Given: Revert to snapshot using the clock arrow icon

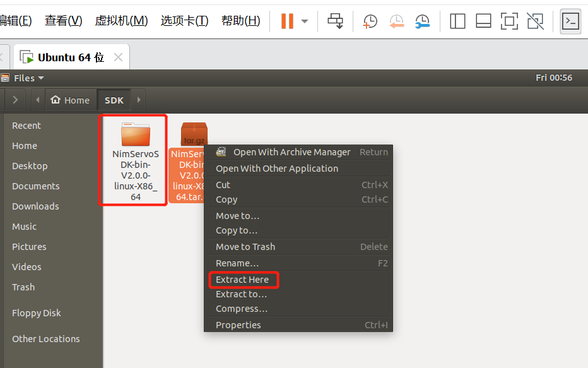Looking at the screenshot, I should coord(396,21).
